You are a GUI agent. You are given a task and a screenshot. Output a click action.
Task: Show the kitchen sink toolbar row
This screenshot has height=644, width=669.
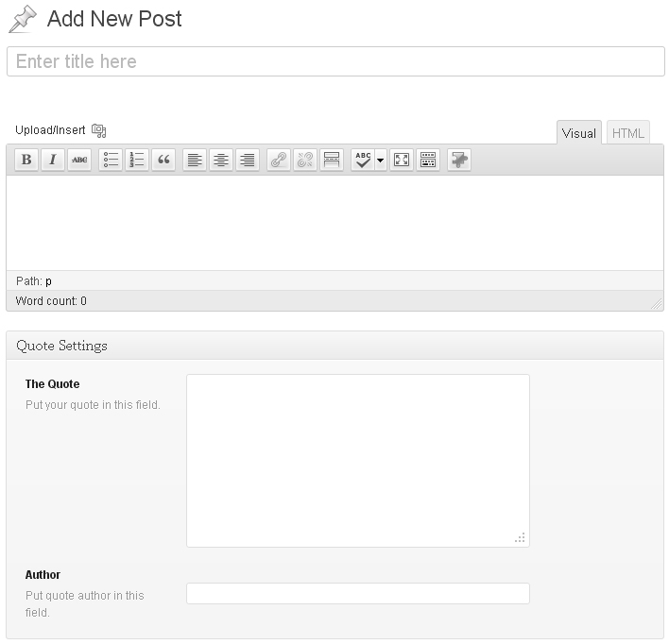click(x=428, y=160)
